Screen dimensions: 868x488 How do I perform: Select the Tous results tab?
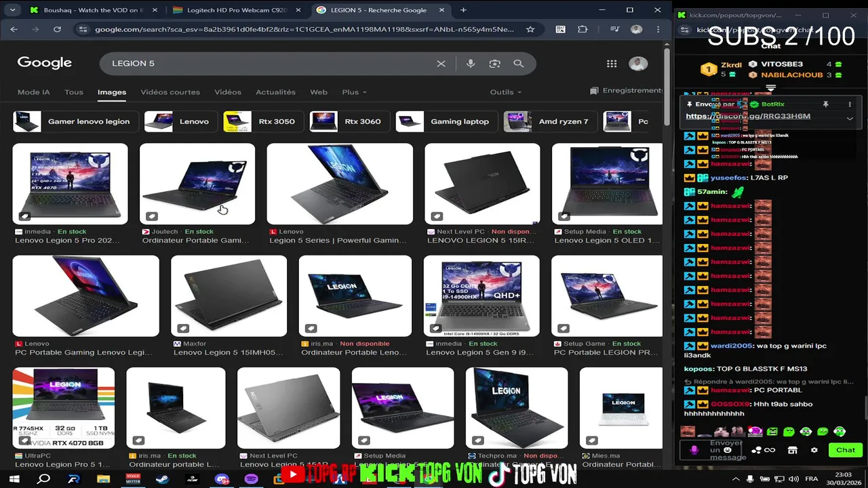[x=74, y=92]
